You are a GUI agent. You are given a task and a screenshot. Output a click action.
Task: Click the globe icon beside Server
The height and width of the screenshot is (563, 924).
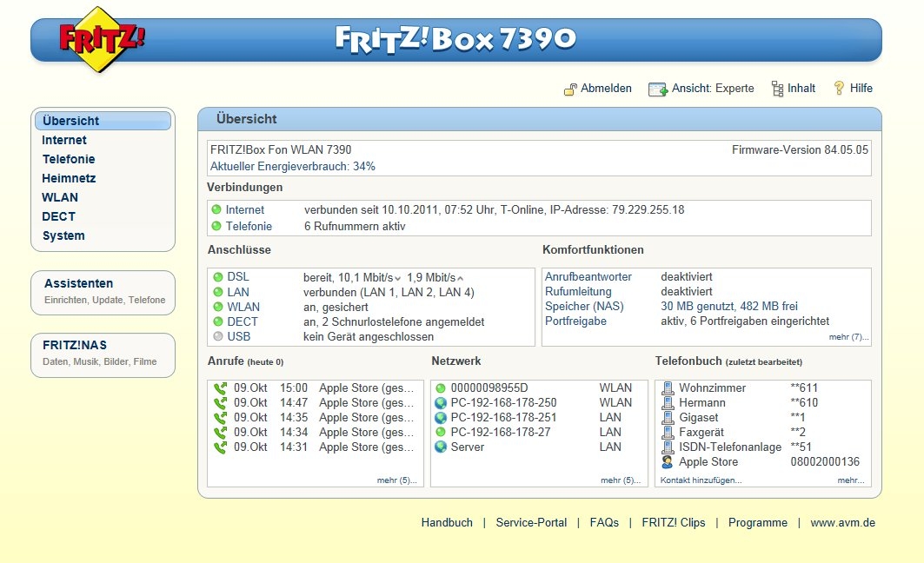click(440, 447)
